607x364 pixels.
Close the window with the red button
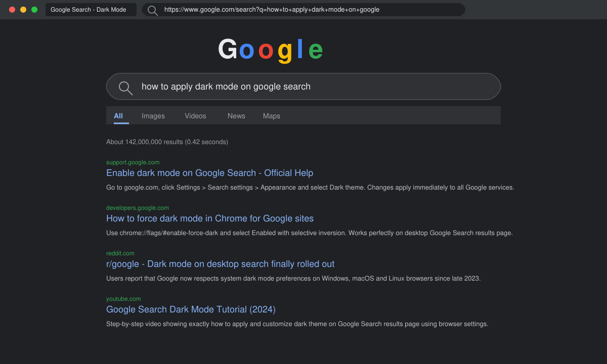pos(12,10)
